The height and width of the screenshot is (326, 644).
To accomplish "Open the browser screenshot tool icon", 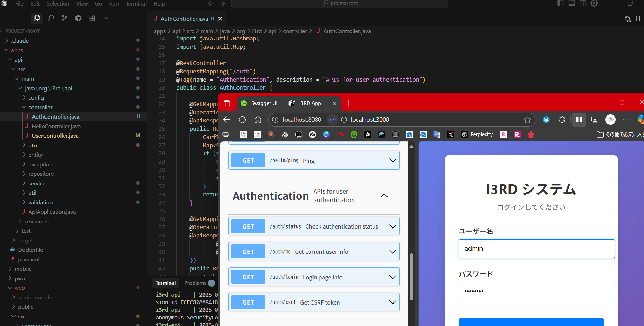I will 595,120.
